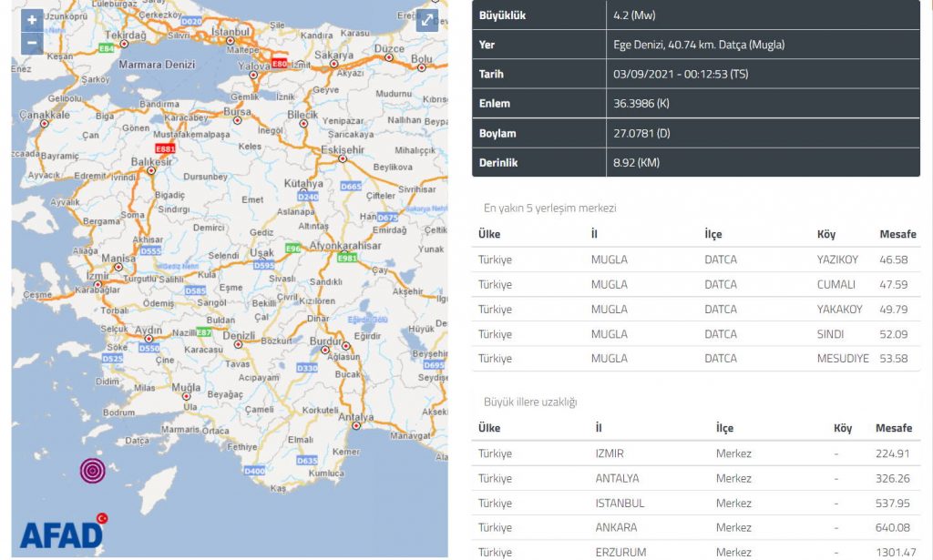Screen dimensions: 933x560
Task: Click the blue D400 road shield
Action: click(x=254, y=471)
